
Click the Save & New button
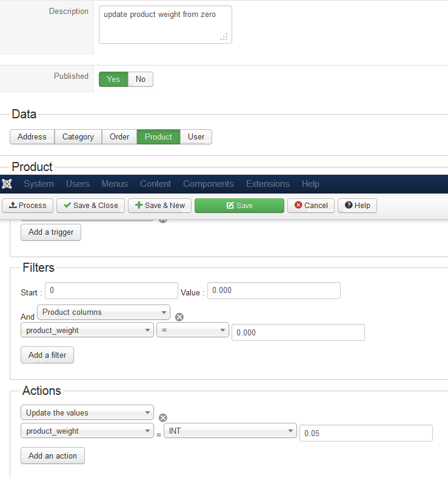pos(160,206)
